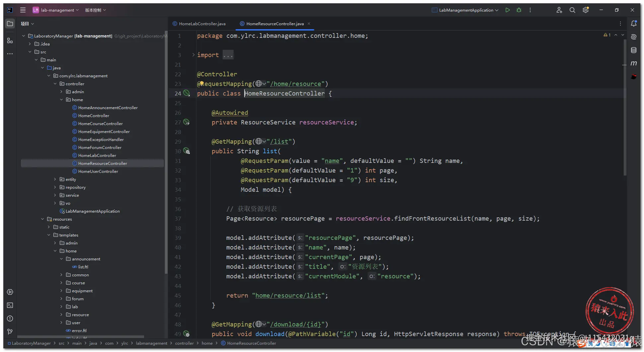This screenshot has height=352, width=644.
Task: Click the warning count inspection indicator
Action: (x=607, y=35)
